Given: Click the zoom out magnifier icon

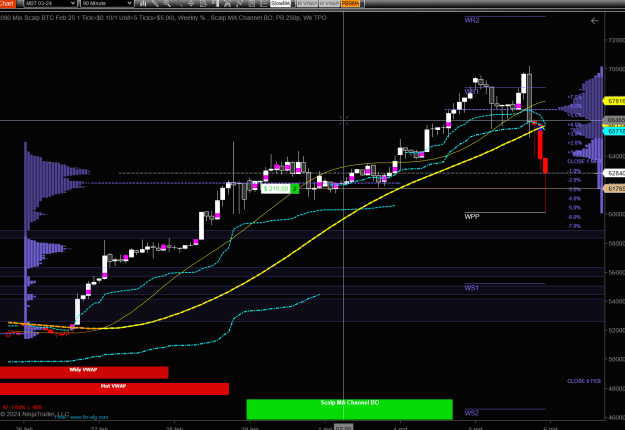Looking at the screenshot, I should point(179,4).
